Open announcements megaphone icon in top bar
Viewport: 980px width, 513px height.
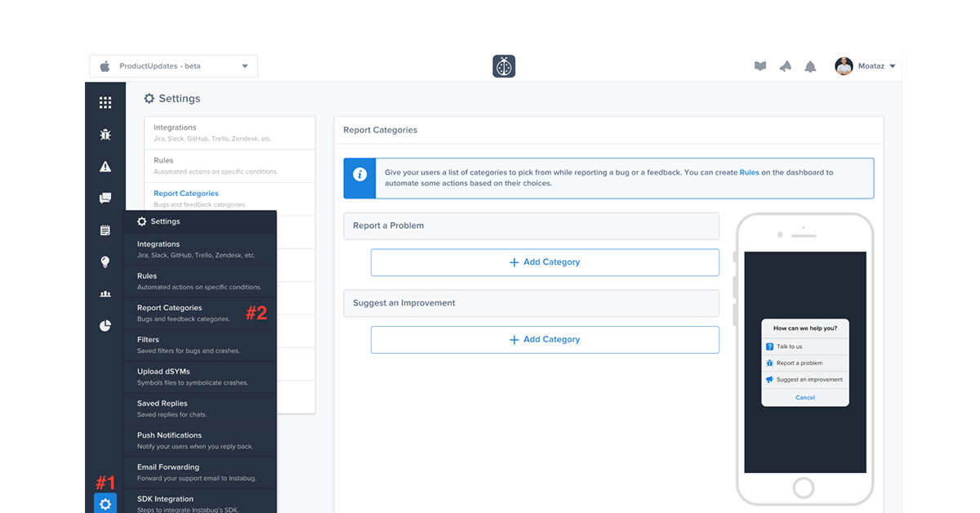(x=786, y=66)
